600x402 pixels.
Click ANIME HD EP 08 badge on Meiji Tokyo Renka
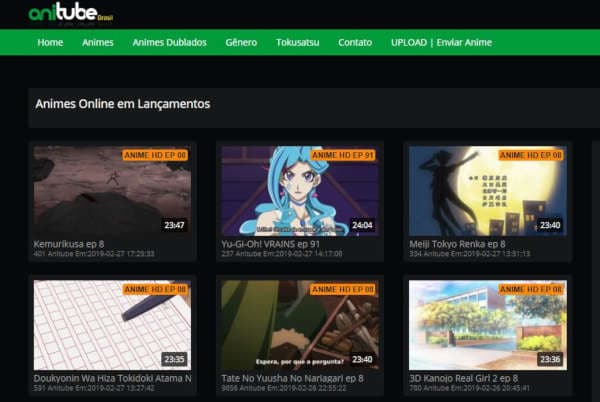tap(531, 155)
